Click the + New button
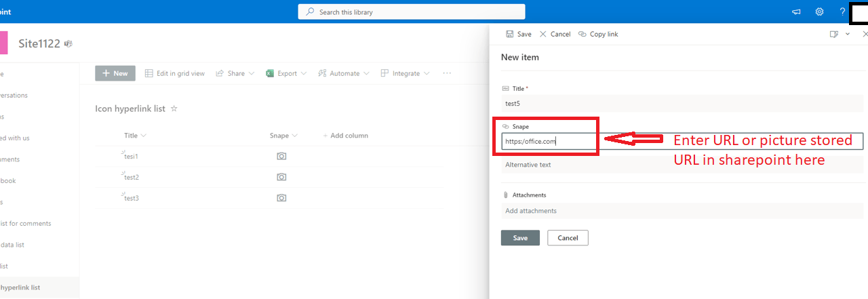 coord(115,73)
